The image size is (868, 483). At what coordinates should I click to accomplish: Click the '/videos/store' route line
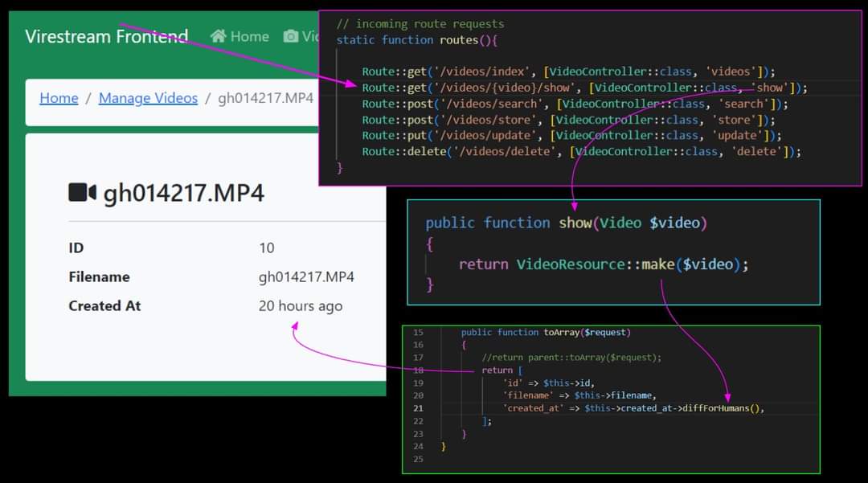tap(568, 120)
